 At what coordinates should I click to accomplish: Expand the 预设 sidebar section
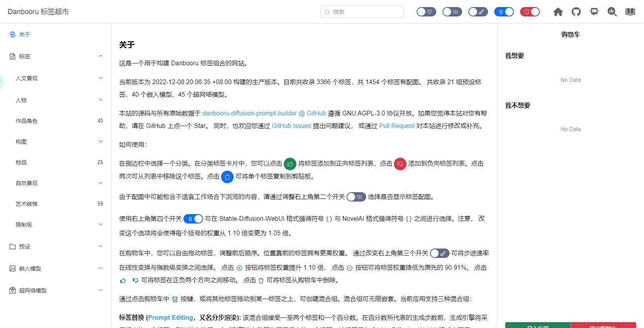tap(56, 247)
